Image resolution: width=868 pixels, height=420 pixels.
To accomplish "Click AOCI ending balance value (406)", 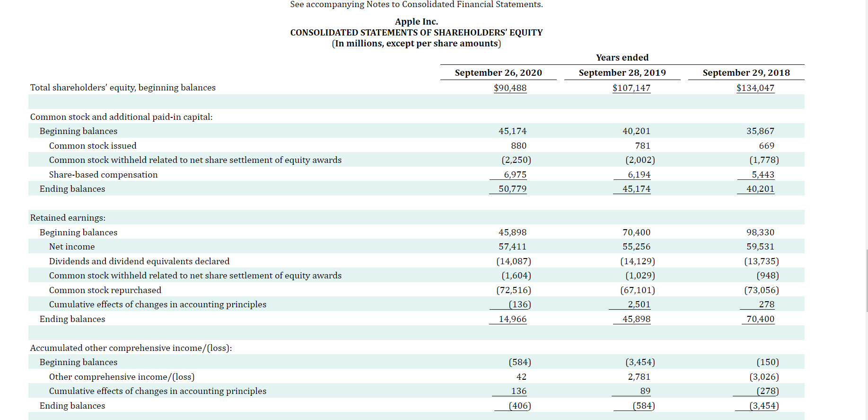I will [x=519, y=406].
